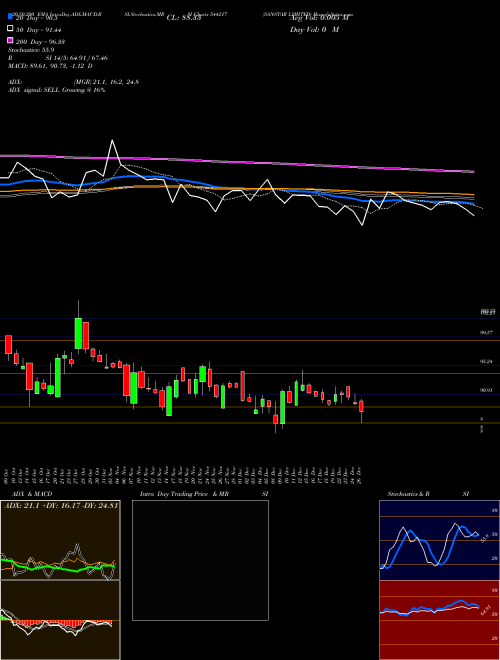Click the "Day Vol: 0 M" label
500x660 pixels.
pyautogui.click(x=314, y=29)
